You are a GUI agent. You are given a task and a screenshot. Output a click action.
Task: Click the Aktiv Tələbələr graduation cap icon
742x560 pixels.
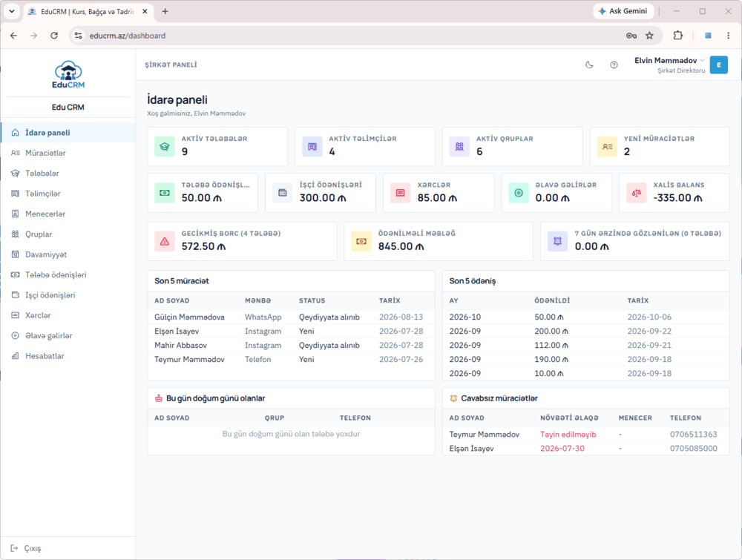(x=165, y=146)
